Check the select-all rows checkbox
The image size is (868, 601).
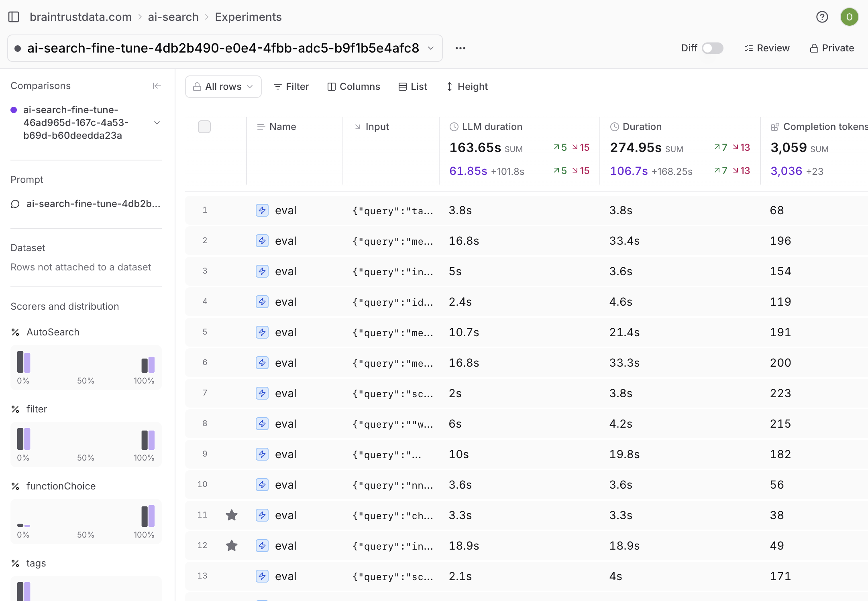(204, 127)
